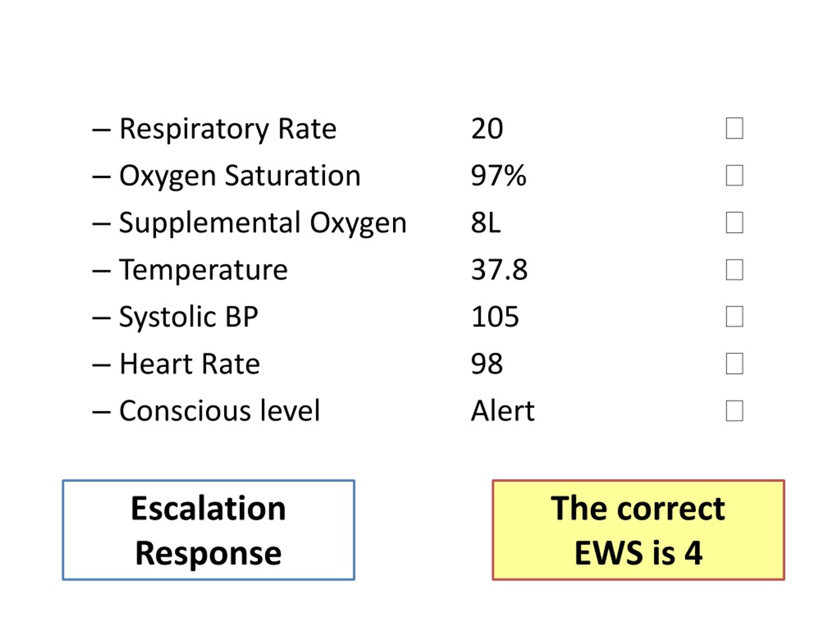Select the Temperature label

[x=203, y=270]
